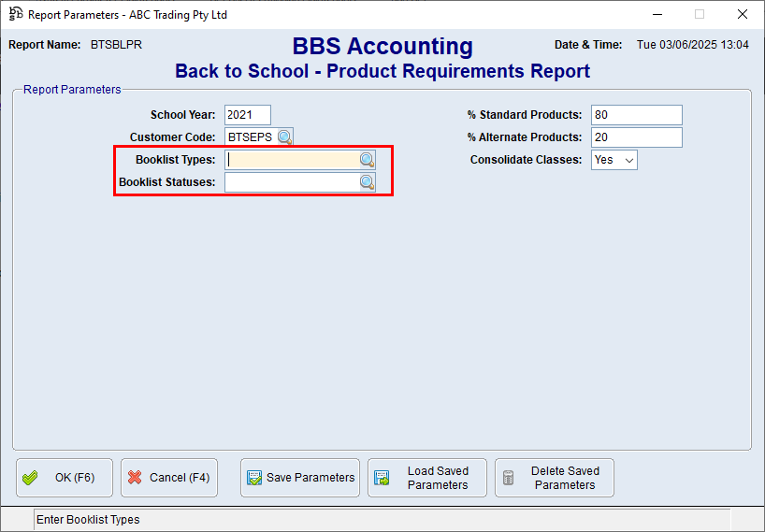
Task: Select the Booklist Statuses text field
Action: 292,182
